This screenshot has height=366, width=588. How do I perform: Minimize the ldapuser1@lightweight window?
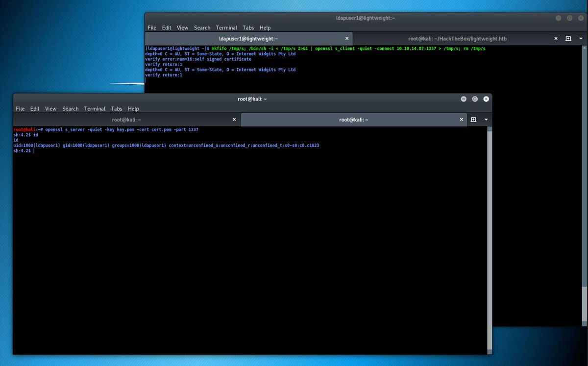[x=559, y=18]
